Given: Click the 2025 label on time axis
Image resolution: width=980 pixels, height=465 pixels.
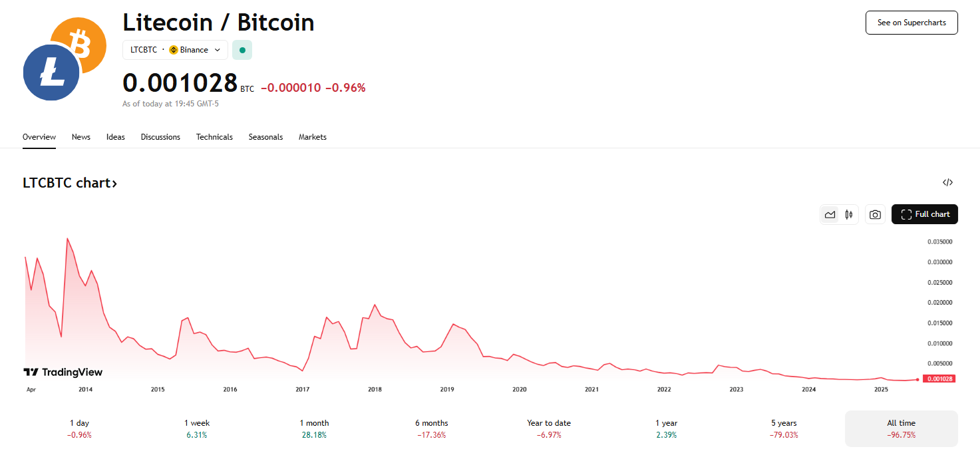Looking at the screenshot, I should coord(881,389).
